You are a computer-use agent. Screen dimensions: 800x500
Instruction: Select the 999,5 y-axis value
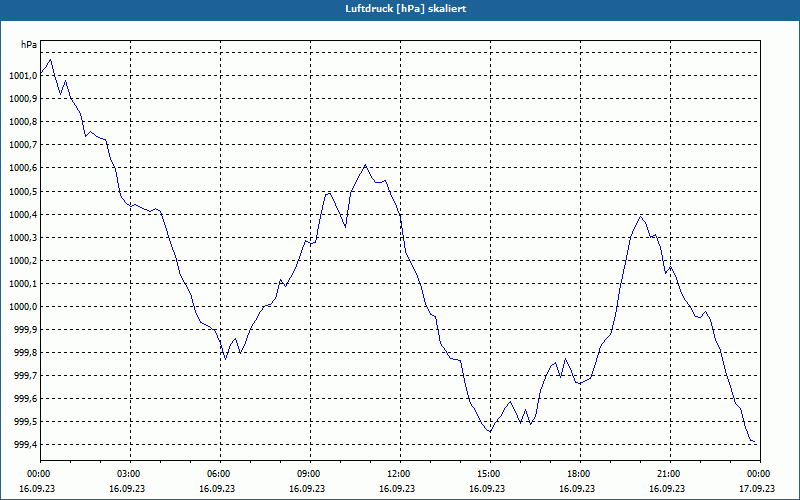(x=25, y=422)
